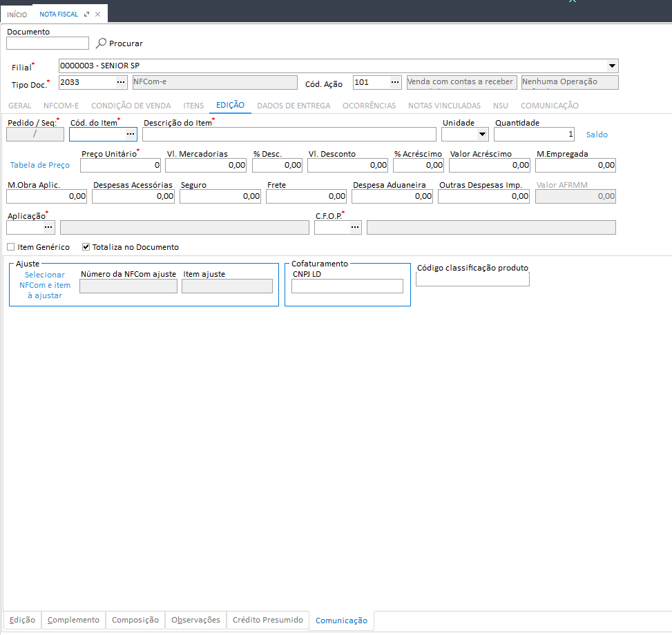The height and width of the screenshot is (635, 672).
Task: Open Cód. do Item lookup ellipsis
Action: point(131,134)
